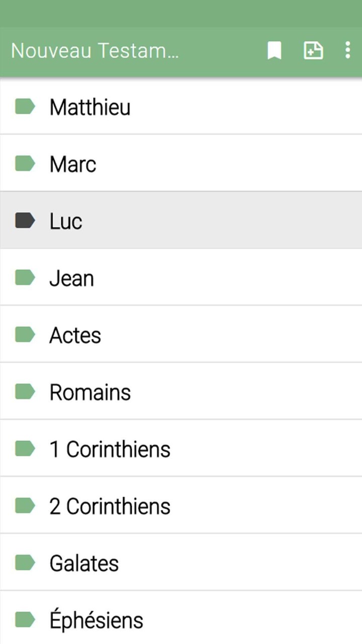
Task: Open the bookmarks icon in the toolbar
Action: (x=274, y=50)
